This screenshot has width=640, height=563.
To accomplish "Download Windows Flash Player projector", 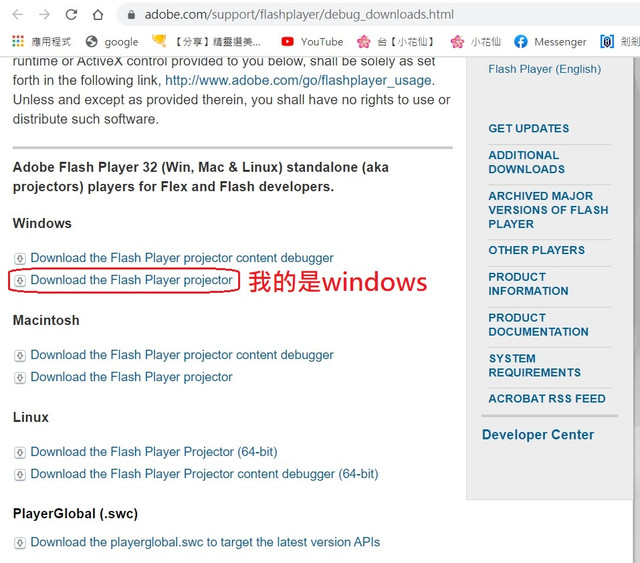I will 131,280.
